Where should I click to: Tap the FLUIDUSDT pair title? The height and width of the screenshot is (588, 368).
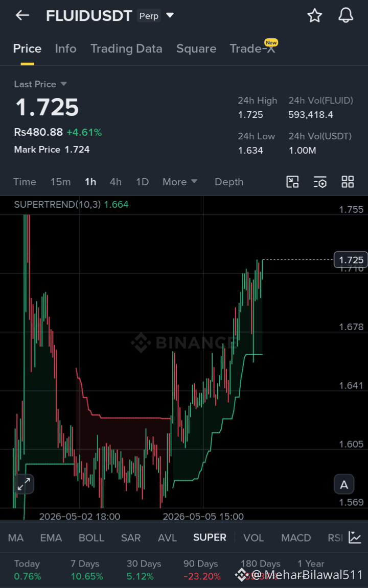pos(89,16)
